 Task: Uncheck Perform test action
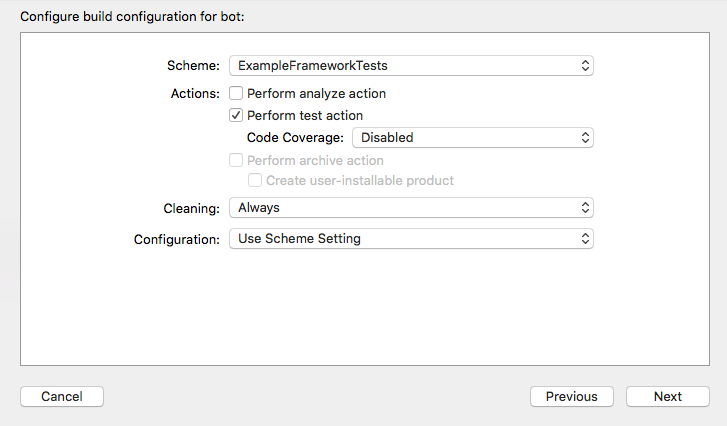(x=237, y=115)
